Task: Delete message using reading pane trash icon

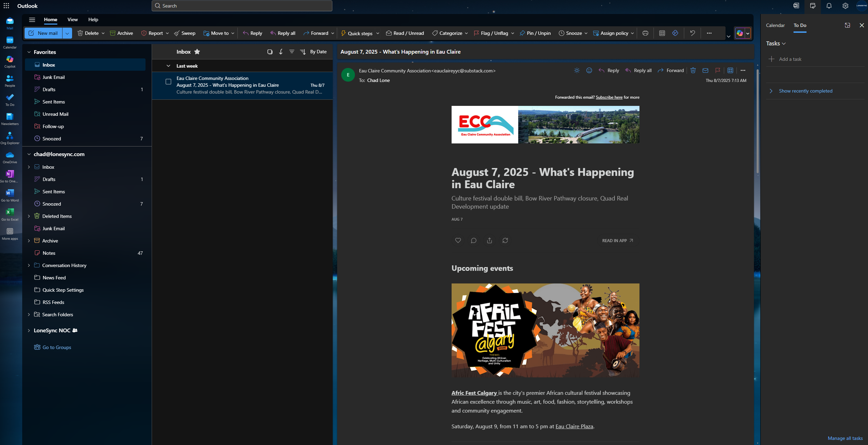Action: click(x=693, y=70)
